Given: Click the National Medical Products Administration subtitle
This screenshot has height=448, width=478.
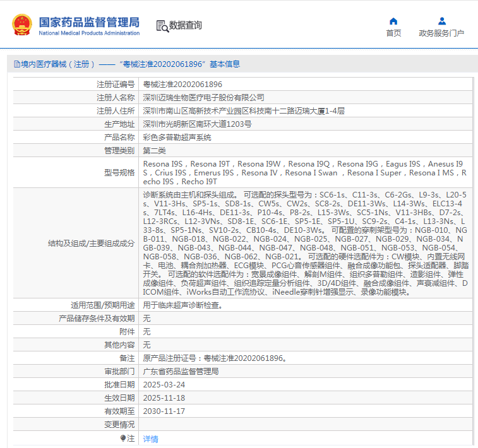Looking at the screenshot, I should [x=89, y=33].
